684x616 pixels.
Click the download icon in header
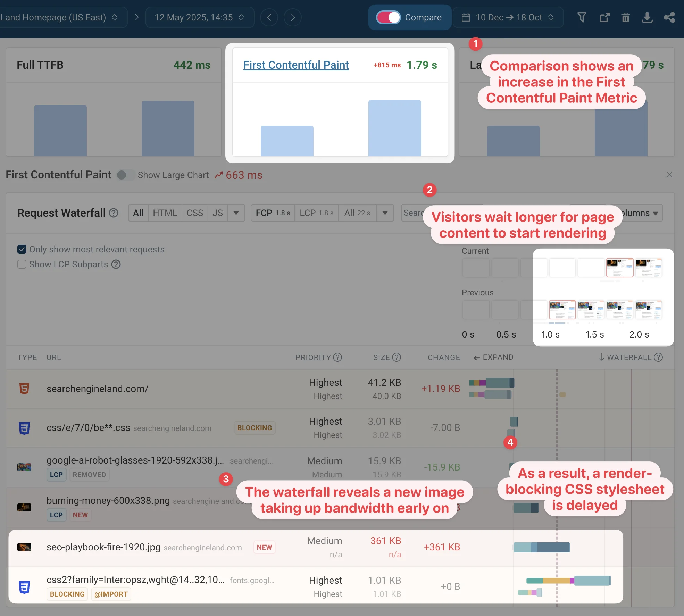[647, 17]
